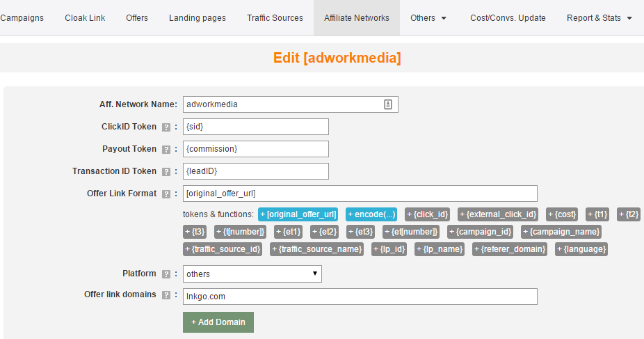Screen dimensions: 644x339
Task: Insert the {traffic_source_name} token
Action: [x=316, y=249]
